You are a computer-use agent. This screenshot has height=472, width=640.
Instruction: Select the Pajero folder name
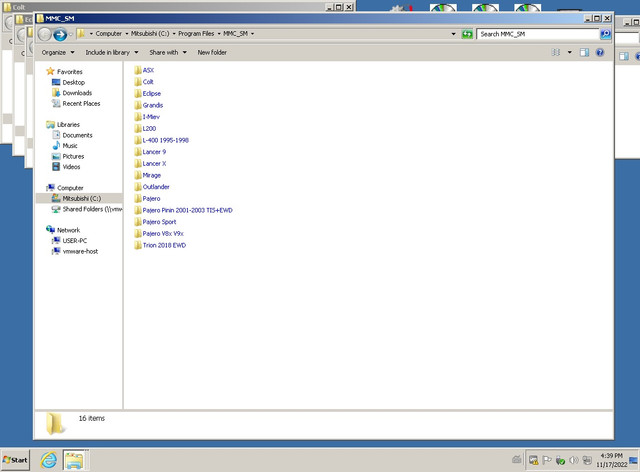151,198
